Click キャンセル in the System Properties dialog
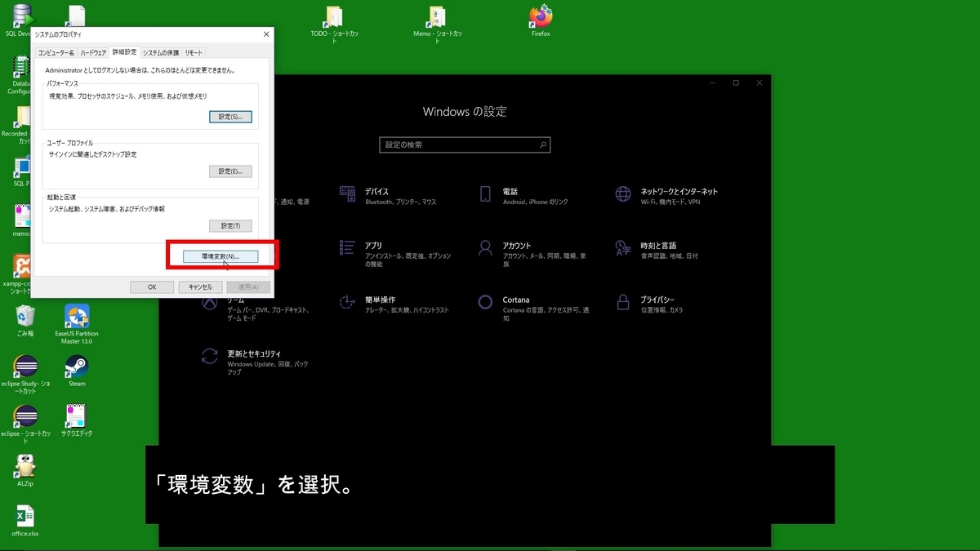Viewport: 980px width, 551px height. pyautogui.click(x=199, y=287)
